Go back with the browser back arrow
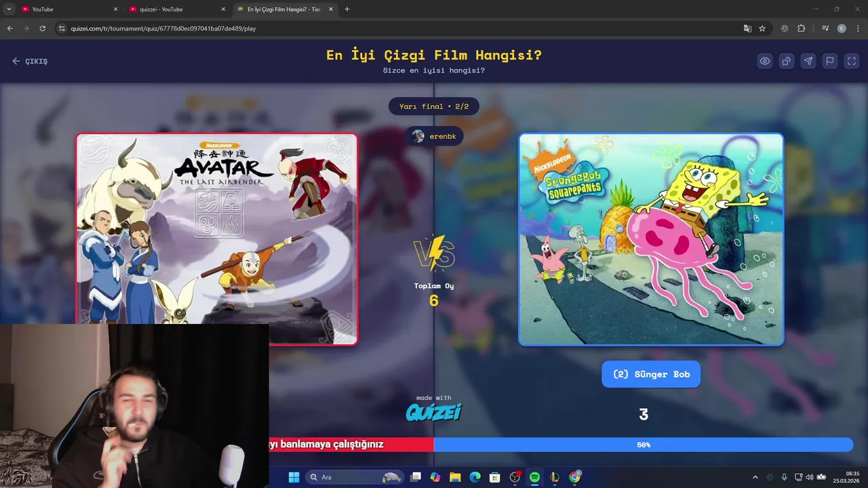Viewport: 868px width, 488px height. [x=9, y=28]
